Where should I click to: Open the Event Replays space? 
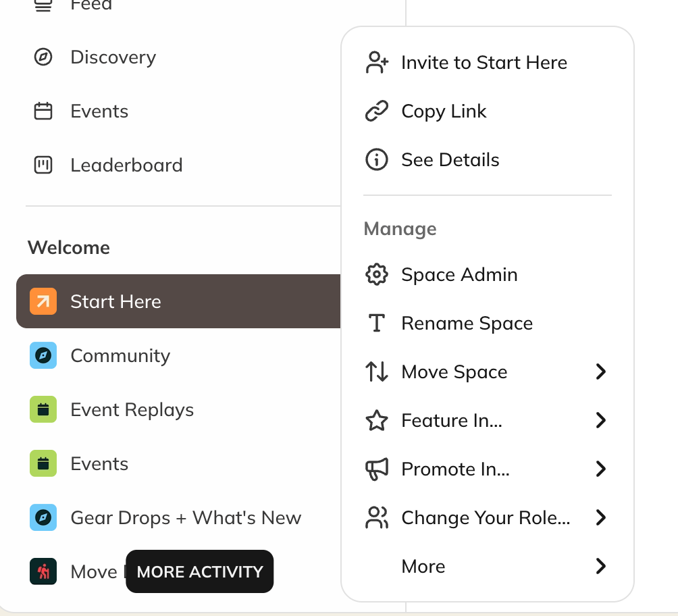point(178,409)
